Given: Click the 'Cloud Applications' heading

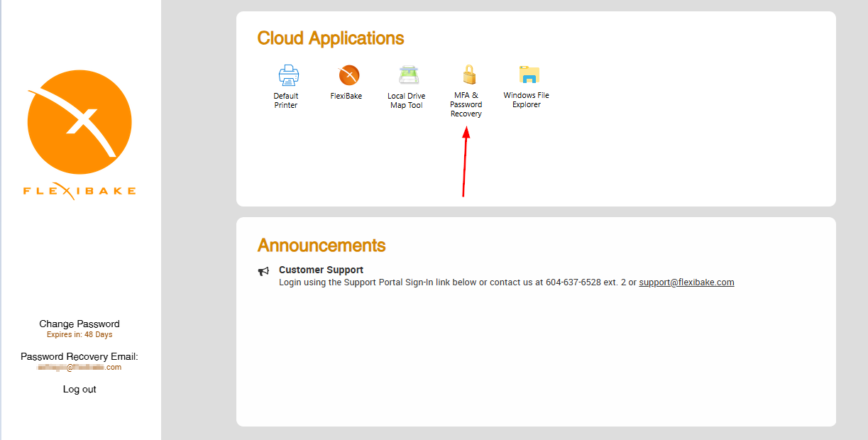Looking at the screenshot, I should 331,38.
